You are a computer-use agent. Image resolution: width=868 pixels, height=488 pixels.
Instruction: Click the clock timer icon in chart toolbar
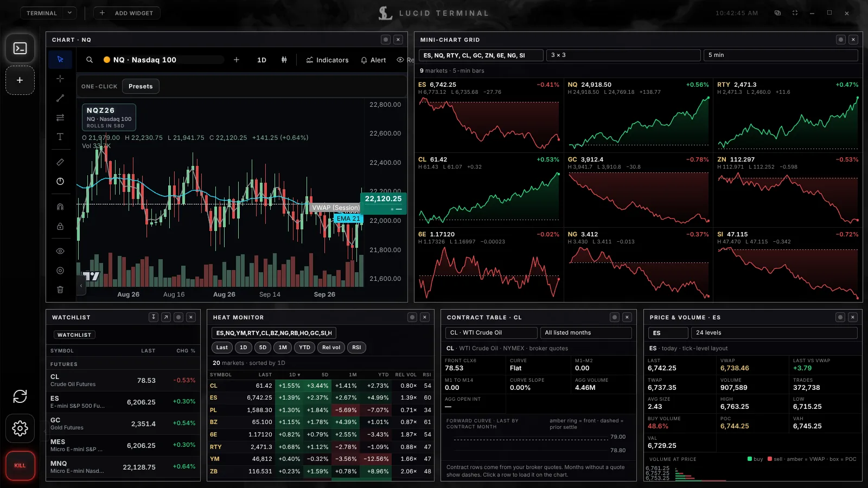(60, 182)
